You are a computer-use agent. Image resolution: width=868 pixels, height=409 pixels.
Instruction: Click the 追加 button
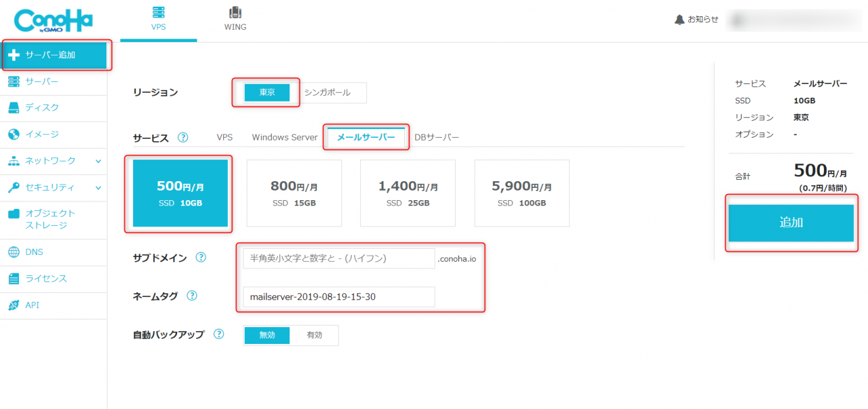point(791,223)
